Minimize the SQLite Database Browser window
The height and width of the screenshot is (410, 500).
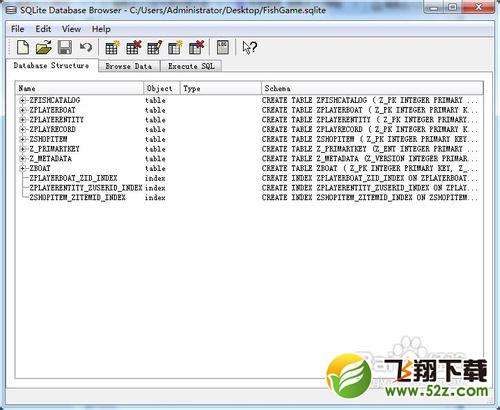tap(434, 8)
